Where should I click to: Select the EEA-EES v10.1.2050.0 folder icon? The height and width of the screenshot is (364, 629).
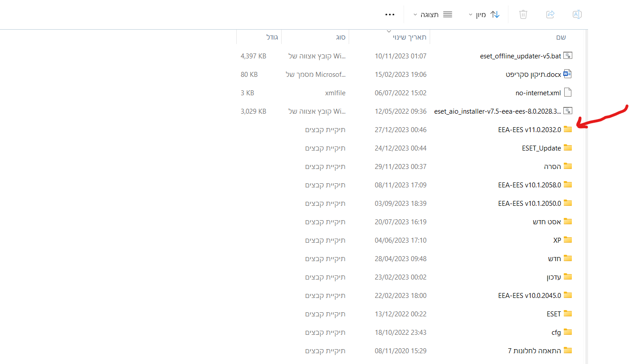(568, 203)
